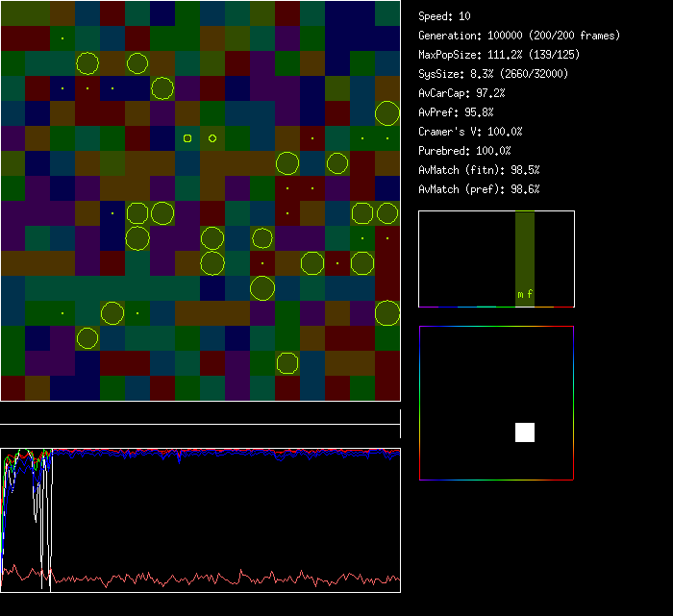The height and width of the screenshot is (616, 673).
Task: Select the SysSize statistic line
Action: (x=491, y=74)
